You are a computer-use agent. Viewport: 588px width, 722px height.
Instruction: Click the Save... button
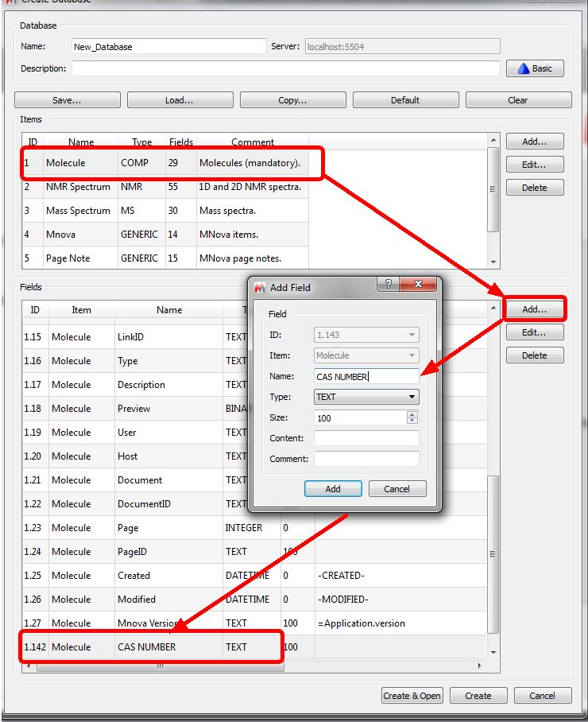(x=68, y=100)
